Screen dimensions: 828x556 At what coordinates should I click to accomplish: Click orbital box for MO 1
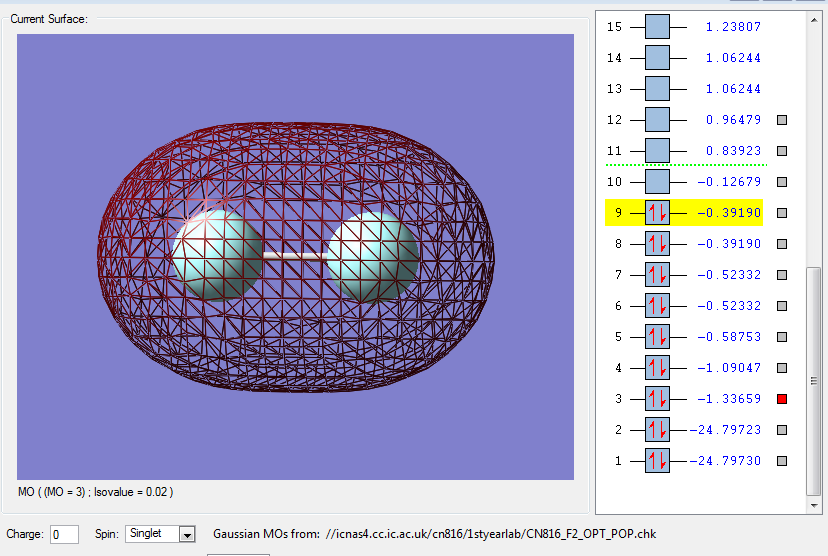[657, 461]
